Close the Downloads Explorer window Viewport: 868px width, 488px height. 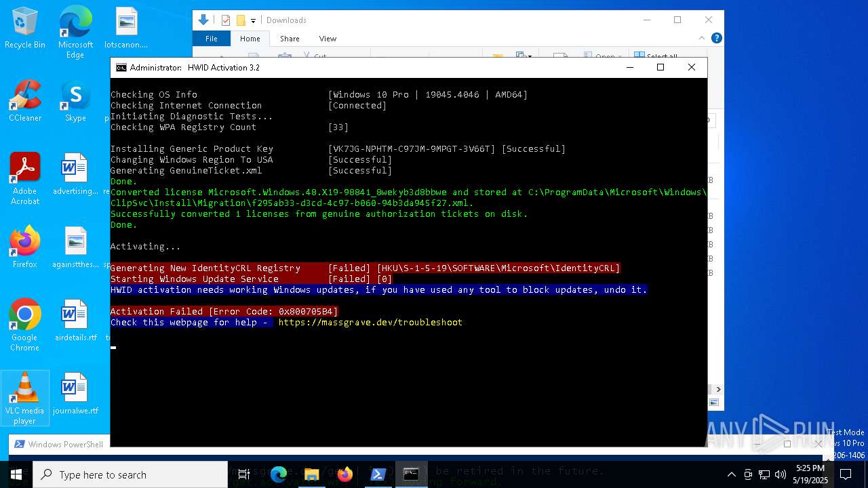pyautogui.click(x=708, y=20)
